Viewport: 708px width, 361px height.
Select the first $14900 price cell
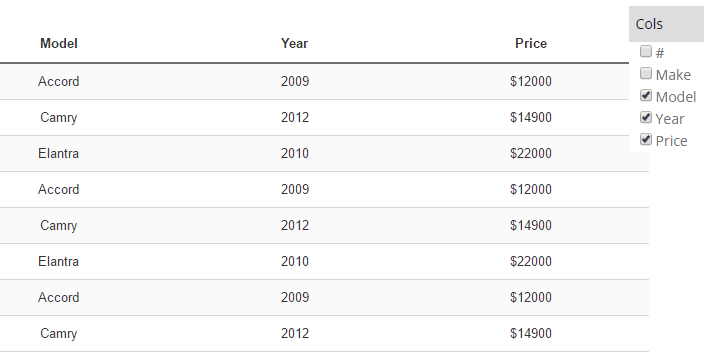pos(531,117)
